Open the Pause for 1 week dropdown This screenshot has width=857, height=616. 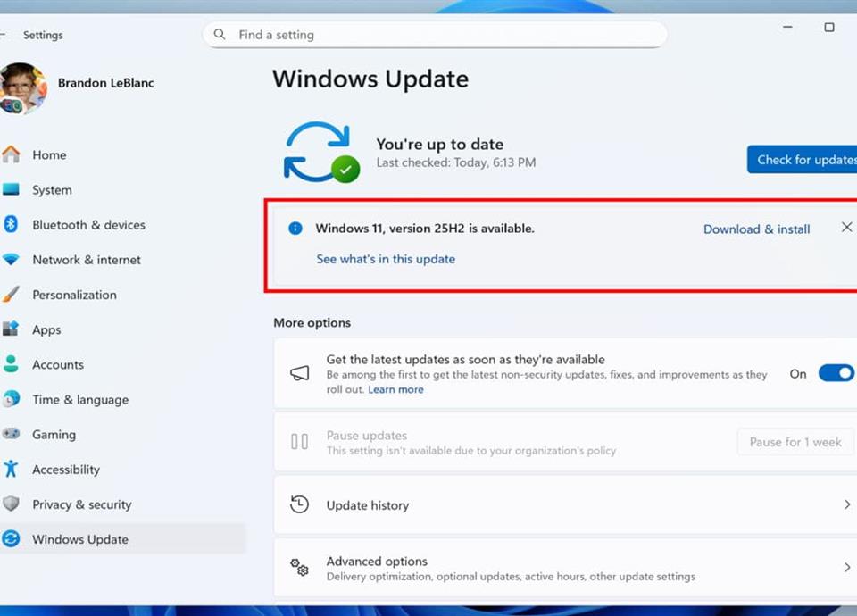tap(795, 443)
